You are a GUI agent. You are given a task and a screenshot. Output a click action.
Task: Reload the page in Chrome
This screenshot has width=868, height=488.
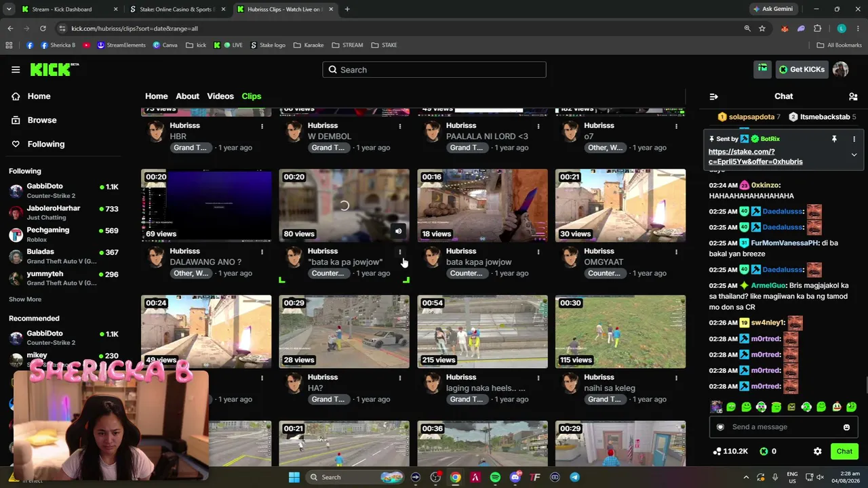pos(43,28)
